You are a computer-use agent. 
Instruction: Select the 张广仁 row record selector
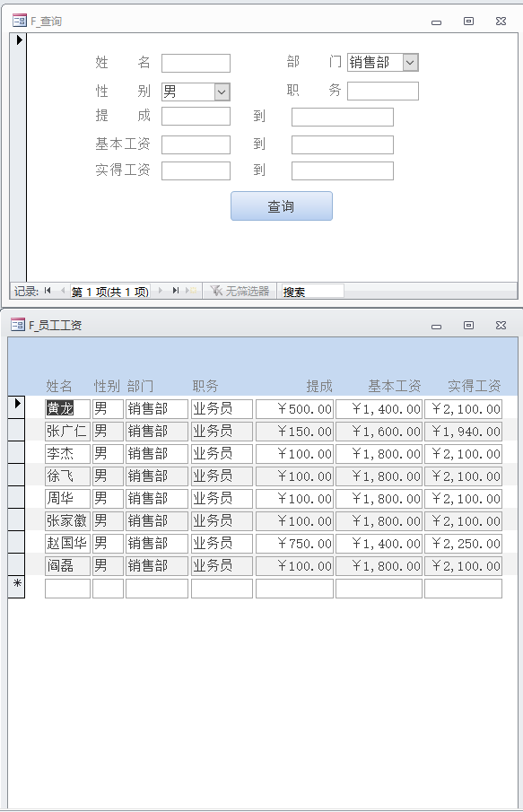point(16,430)
